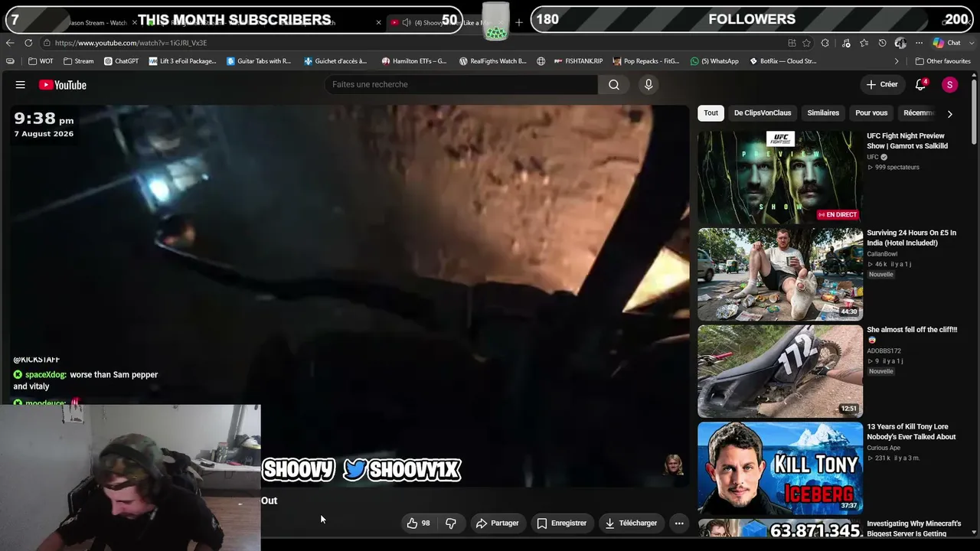Screen dimensions: 980x551
Task: Open the ChatGPT bookmark
Action: pyautogui.click(x=121, y=61)
